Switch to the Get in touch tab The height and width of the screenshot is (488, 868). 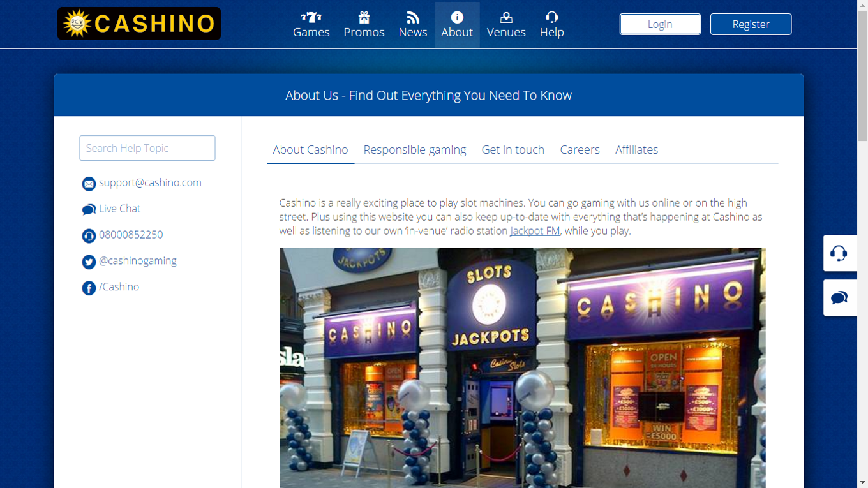[x=513, y=150]
